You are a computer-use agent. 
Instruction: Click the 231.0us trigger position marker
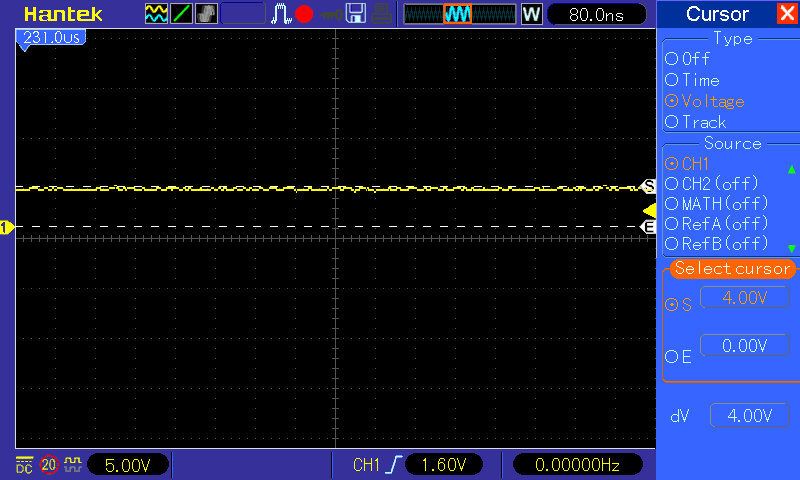pos(51,38)
